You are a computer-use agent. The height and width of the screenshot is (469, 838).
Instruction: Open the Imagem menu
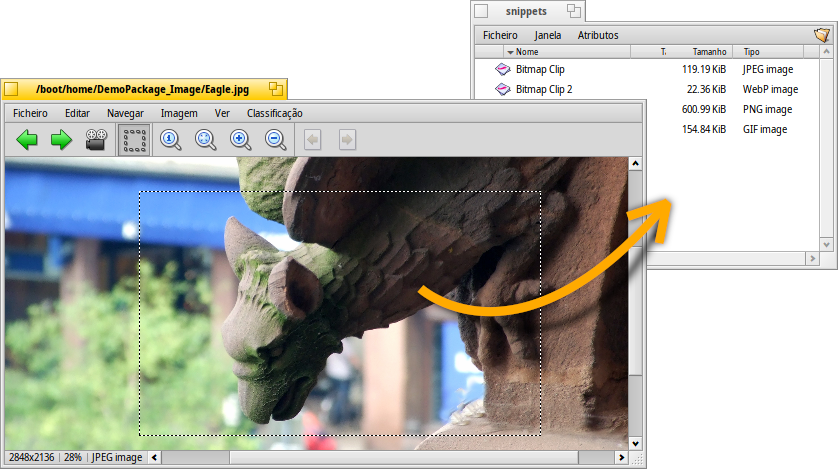(x=179, y=113)
